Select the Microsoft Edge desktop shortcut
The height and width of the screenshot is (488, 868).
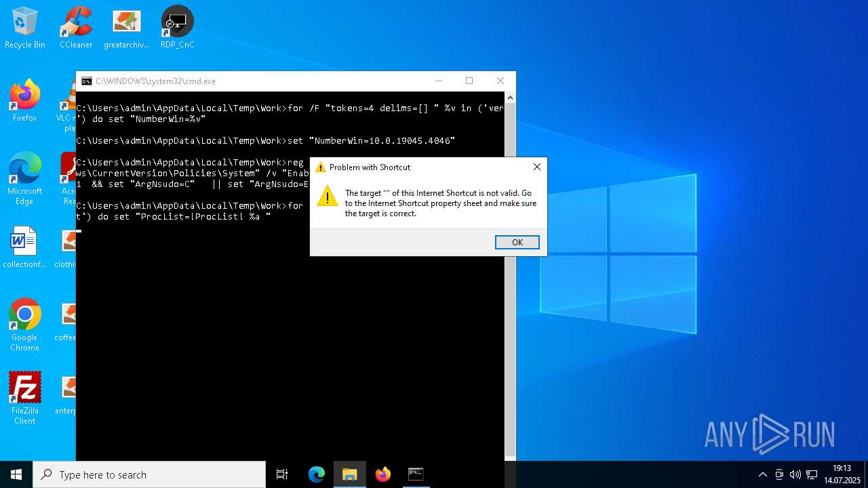click(25, 179)
